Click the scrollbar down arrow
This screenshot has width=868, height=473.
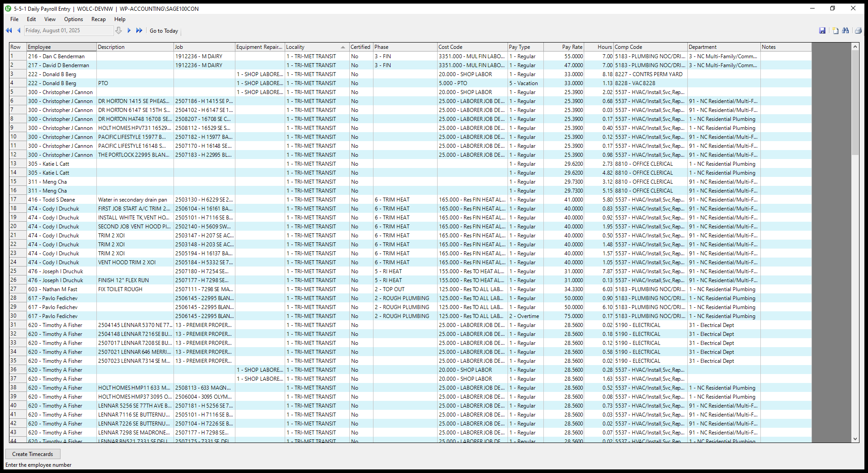(x=855, y=439)
